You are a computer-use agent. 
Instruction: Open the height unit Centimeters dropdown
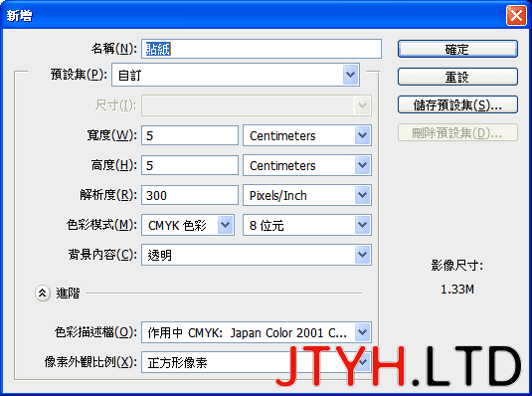[307, 165]
